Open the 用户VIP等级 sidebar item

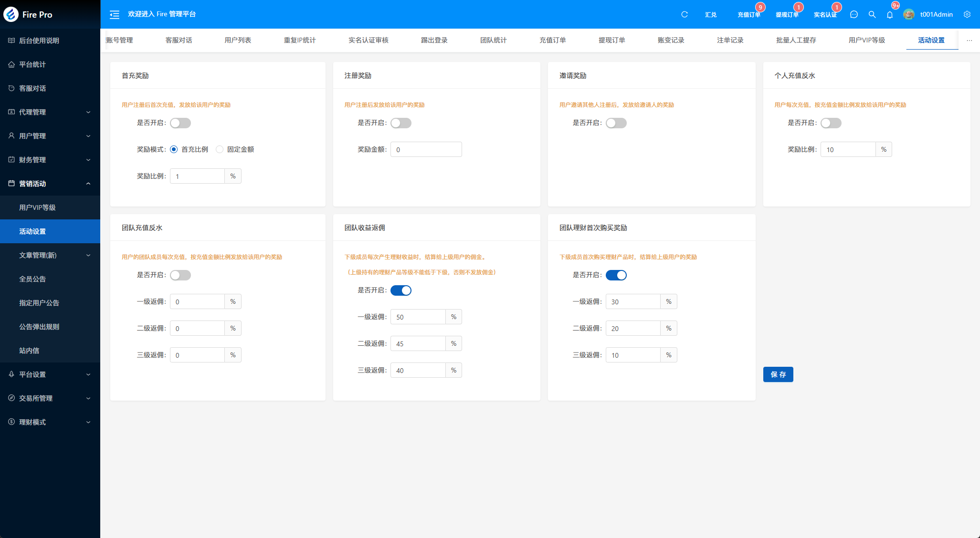pyautogui.click(x=37, y=207)
